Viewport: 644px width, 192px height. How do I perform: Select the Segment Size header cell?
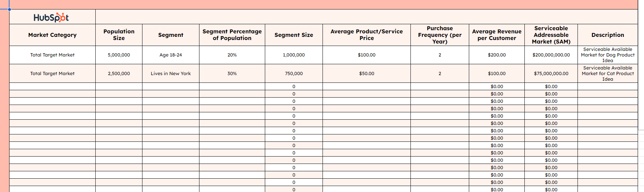294,35
